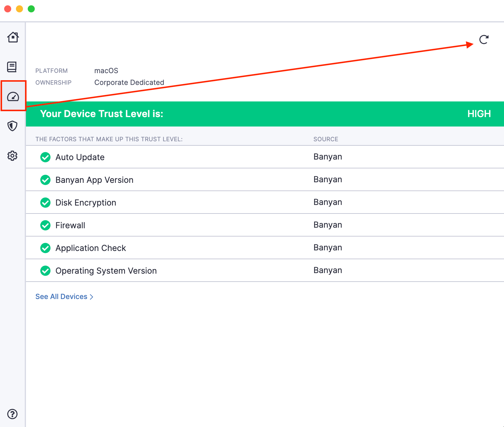Open the Settings gear icon
The height and width of the screenshot is (427, 504).
tap(12, 156)
